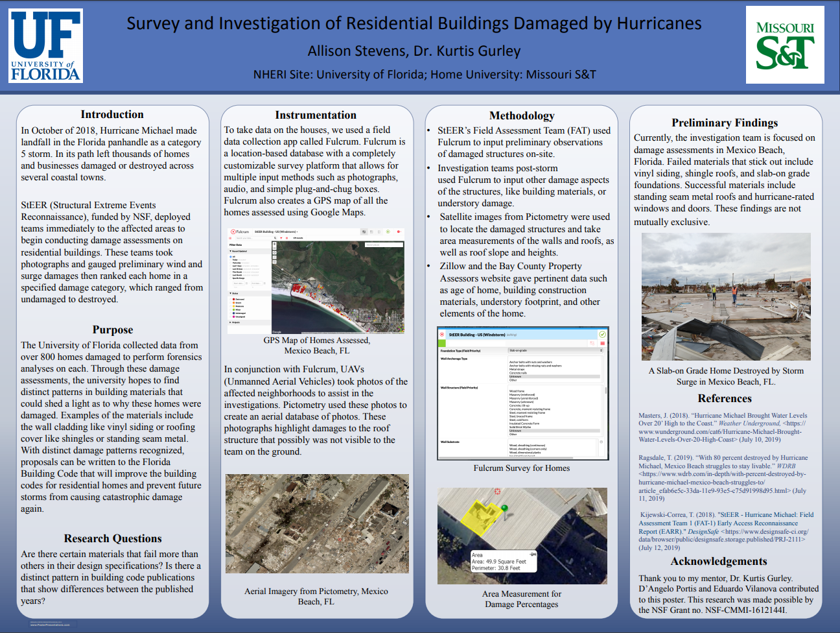Click the Masters, J. (2018) reference entry
This screenshot has width=840, height=633.
(723, 427)
